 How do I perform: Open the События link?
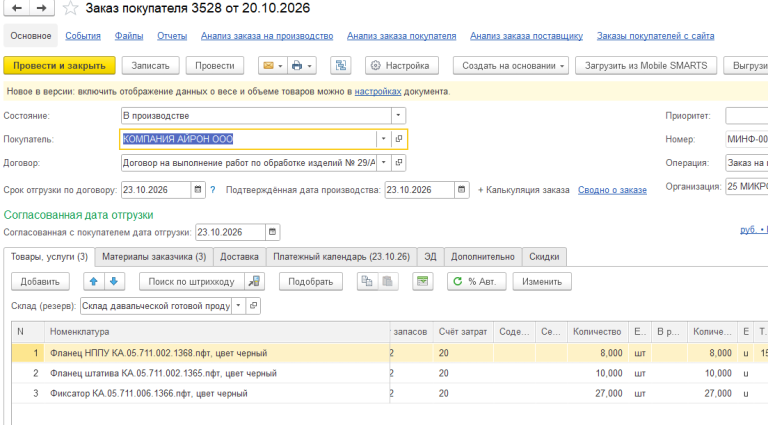click(83, 36)
